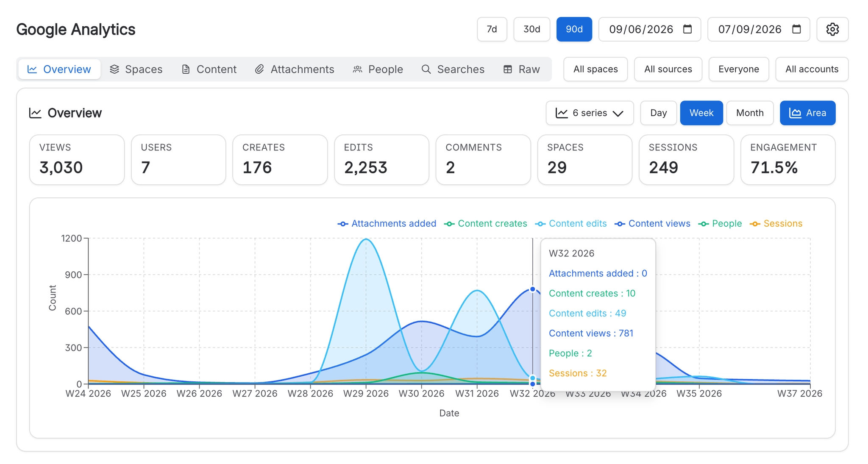
Task: Click the chart icon beside Overview heading
Action: coord(35,113)
